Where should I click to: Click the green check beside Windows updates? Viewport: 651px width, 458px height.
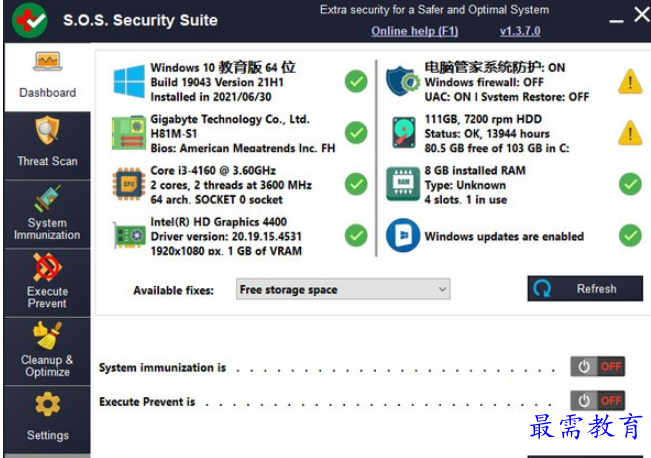(630, 235)
